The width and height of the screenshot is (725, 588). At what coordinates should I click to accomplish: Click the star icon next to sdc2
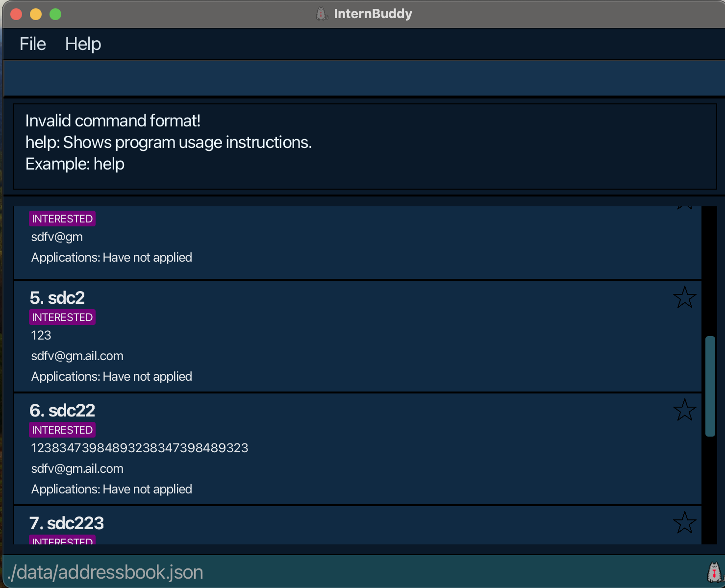685,297
